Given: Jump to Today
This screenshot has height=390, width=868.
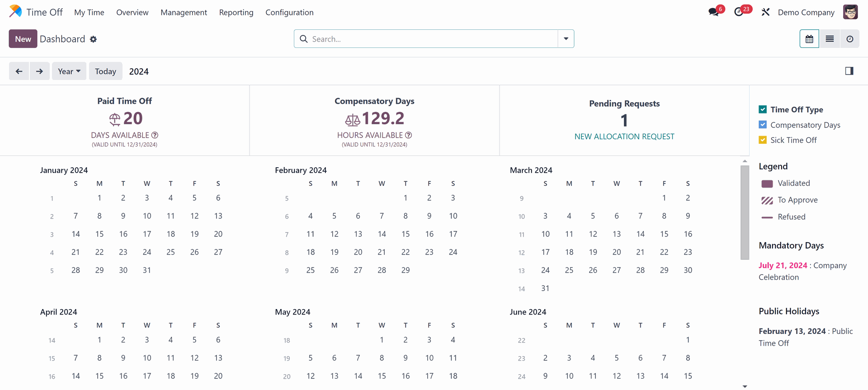Looking at the screenshot, I should pos(105,71).
